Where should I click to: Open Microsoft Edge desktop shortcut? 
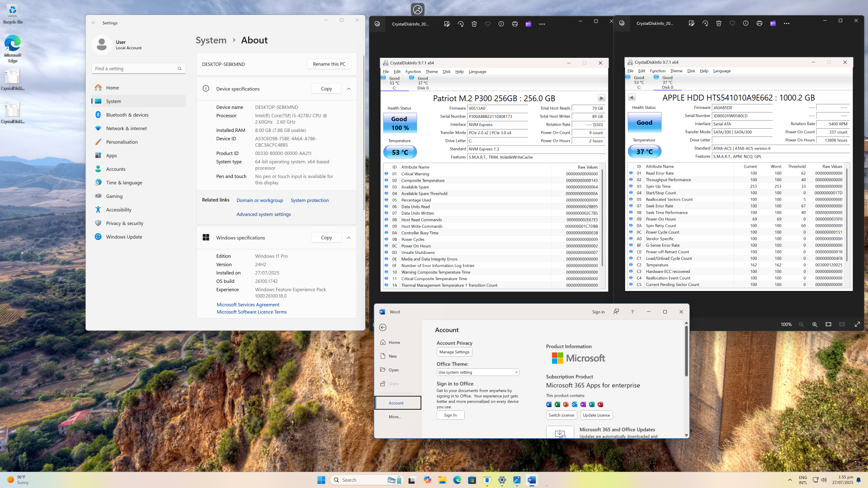pyautogui.click(x=13, y=49)
